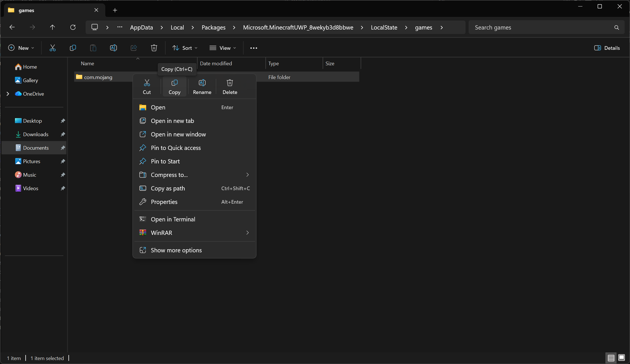Switch to details list view icon
630x364 pixels.
611,358
